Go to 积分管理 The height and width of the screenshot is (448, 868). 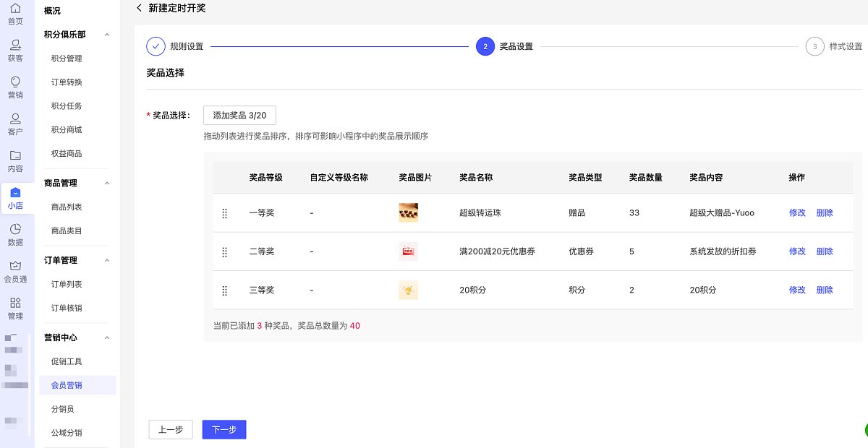pos(67,59)
